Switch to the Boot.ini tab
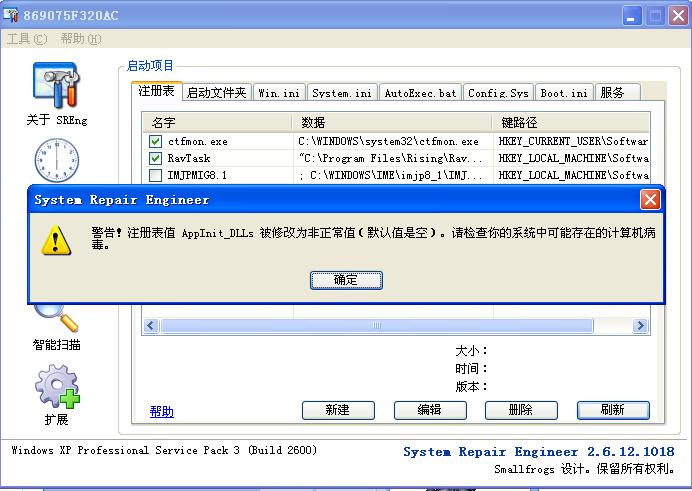This screenshot has width=692, height=491. coord(564,93)
